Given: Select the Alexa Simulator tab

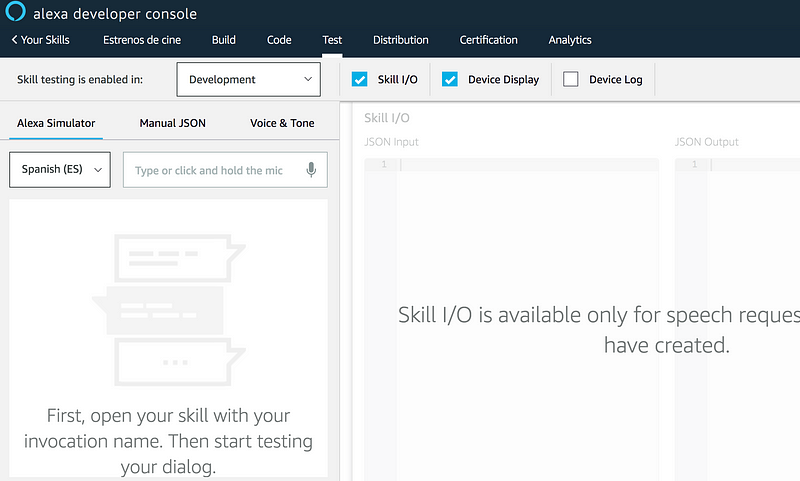Looking at the screenshot, I should pyautogui.click(x=56, y=123).
